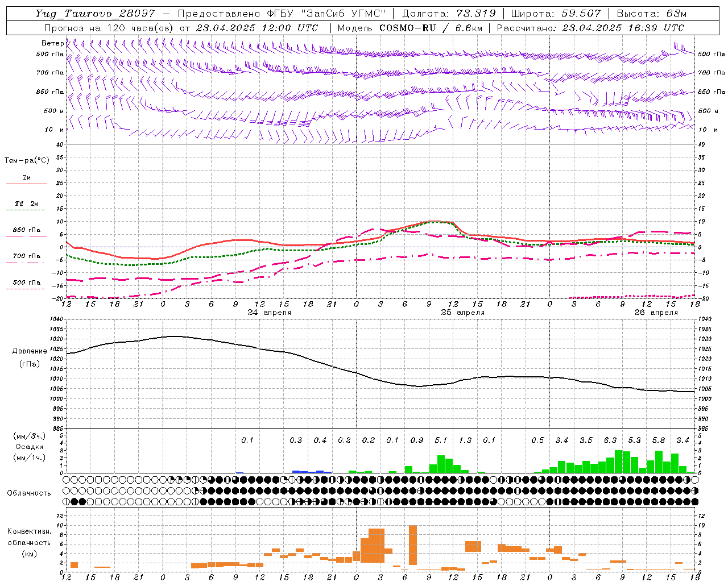Click the 5.8 precipitation total
The width and height of the screenshot is (728, 582).
click(659, 440)
